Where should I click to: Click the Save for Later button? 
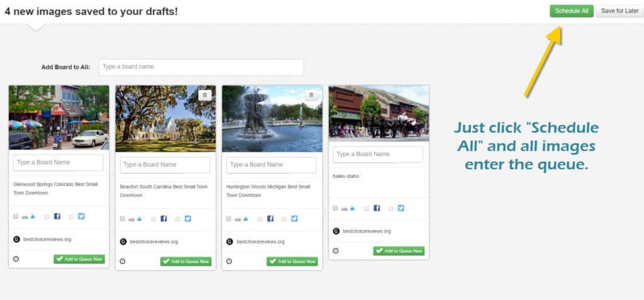coord(619,11)
